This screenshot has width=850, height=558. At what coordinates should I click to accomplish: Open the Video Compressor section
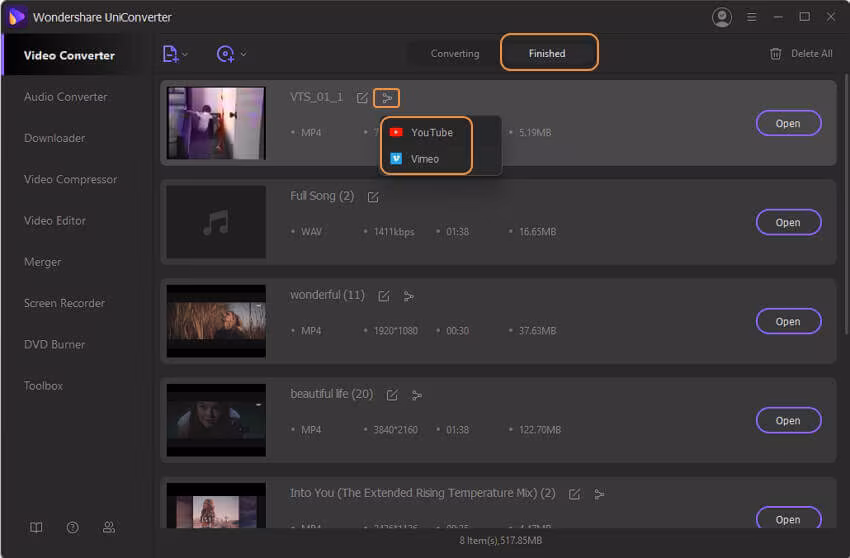coord(70,179)
